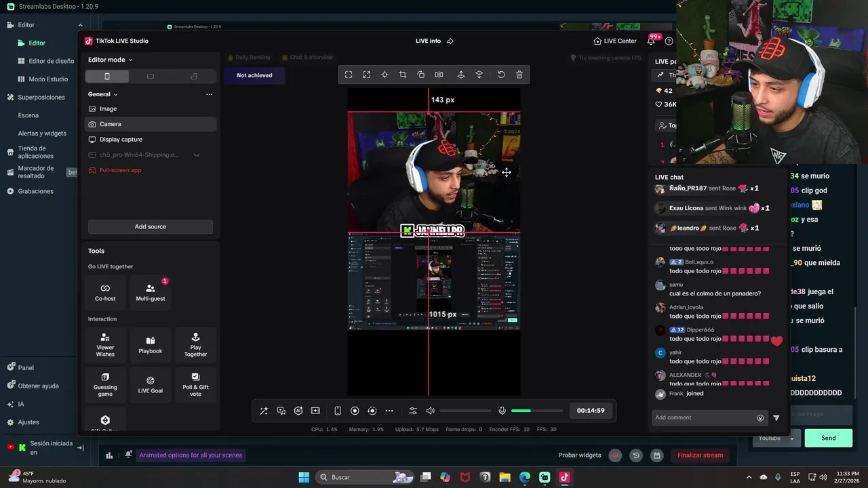Mute the microphone icon
The height and width of the screenshot is (488, 868).
pos(502,411)
